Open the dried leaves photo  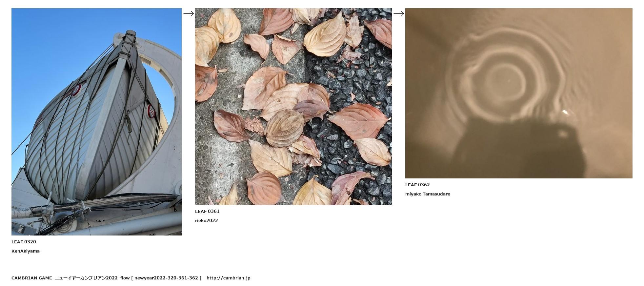[293, 107]
